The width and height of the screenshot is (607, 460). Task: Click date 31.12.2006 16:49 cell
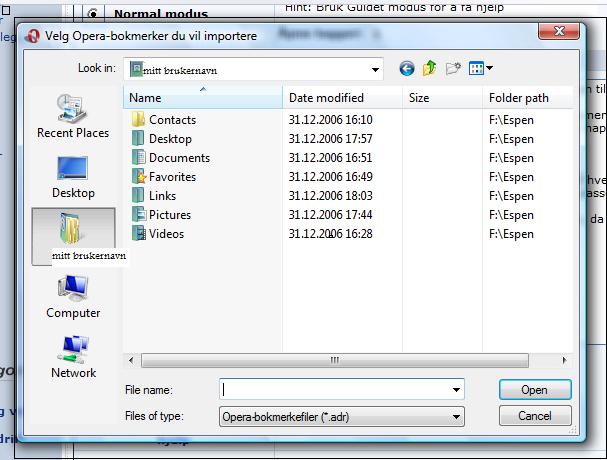click(330, 177)
